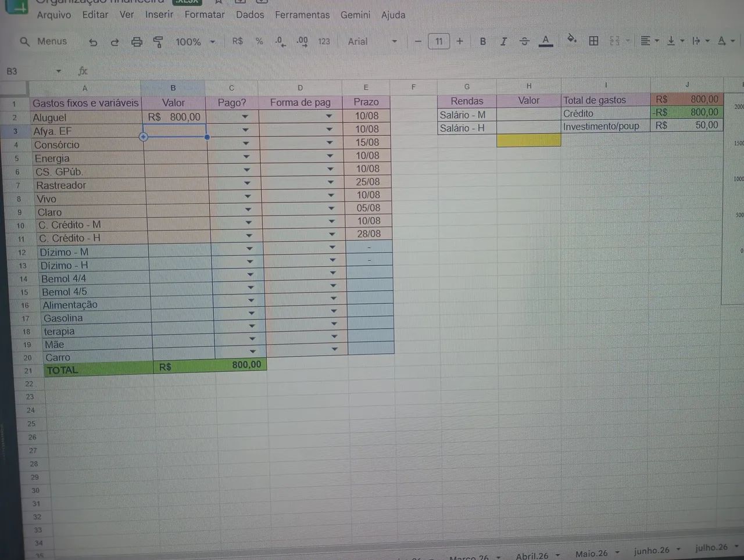The height and width of the screenshot is (560, 744).
Task: Increase font size plus button
Action: coord(460,41)
